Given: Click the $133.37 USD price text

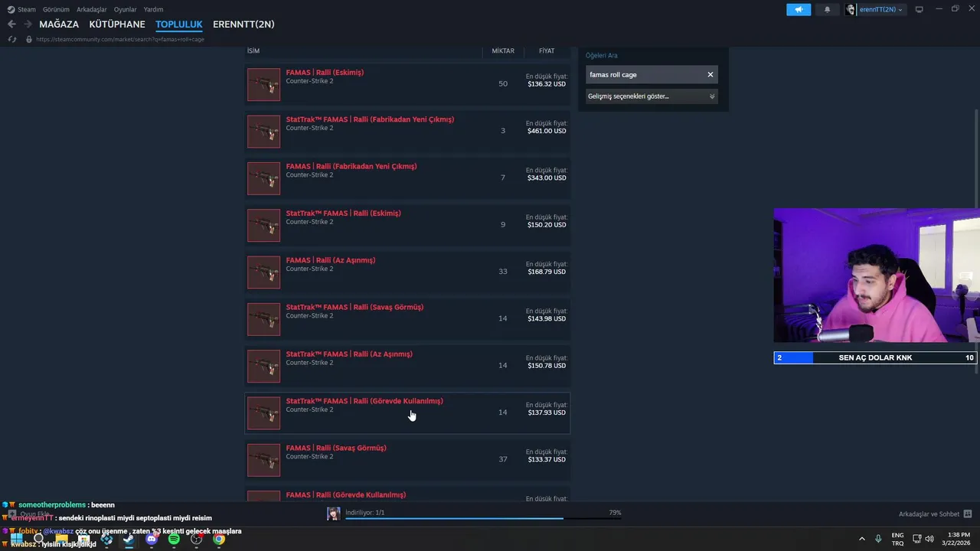Looking at the screenshot, I should [x=547, y=460].
